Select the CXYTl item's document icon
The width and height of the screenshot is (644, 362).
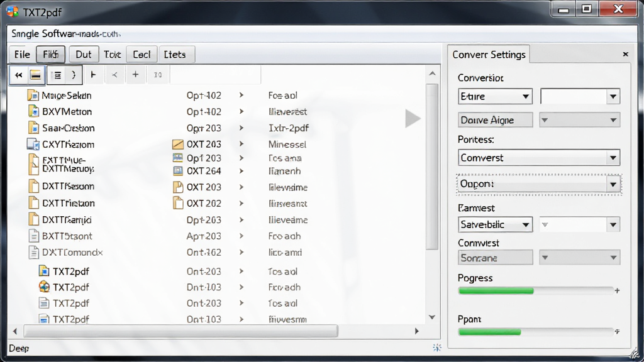[x=33, y=144]
